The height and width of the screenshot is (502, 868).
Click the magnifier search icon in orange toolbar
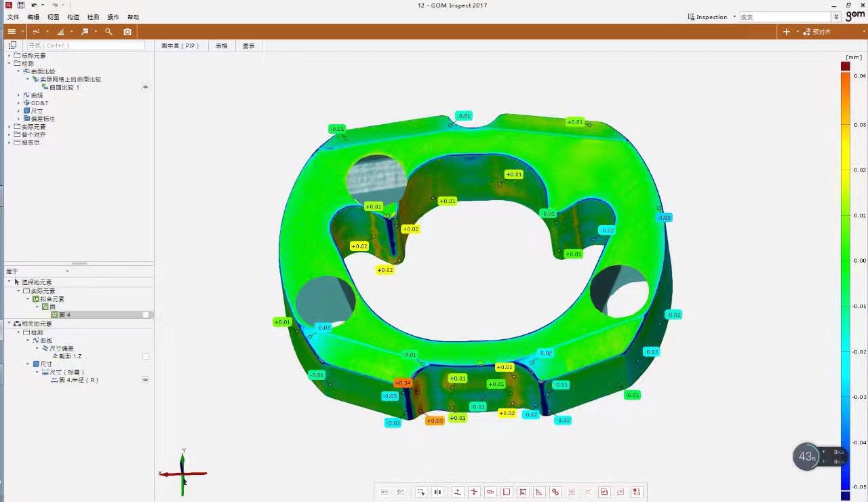(x=108, y=32)
